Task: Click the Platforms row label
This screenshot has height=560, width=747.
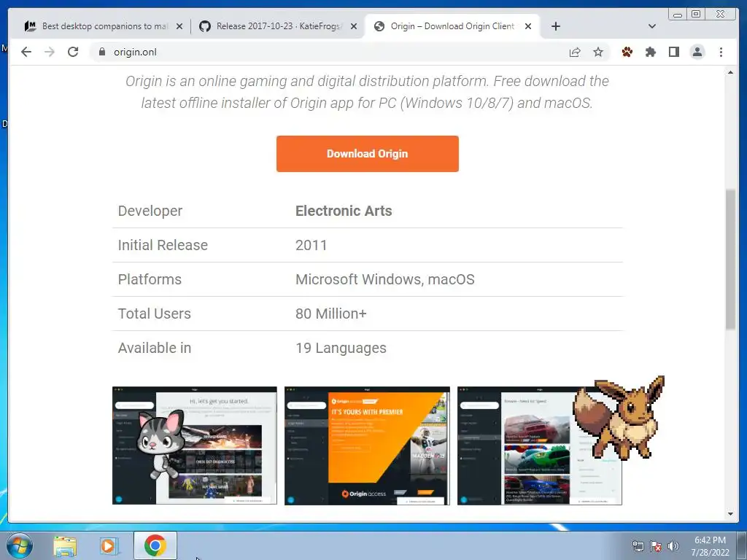Action: click(x=150, y=279)
